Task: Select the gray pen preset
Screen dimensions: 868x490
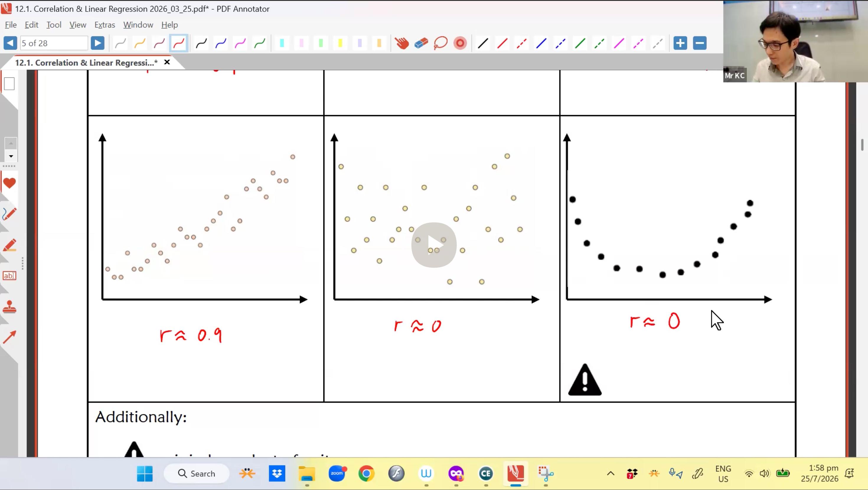Action: [120, 43]
